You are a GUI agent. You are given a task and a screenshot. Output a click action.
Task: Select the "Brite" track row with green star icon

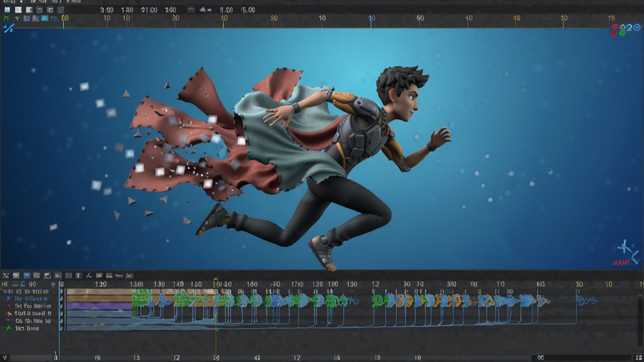30,328
